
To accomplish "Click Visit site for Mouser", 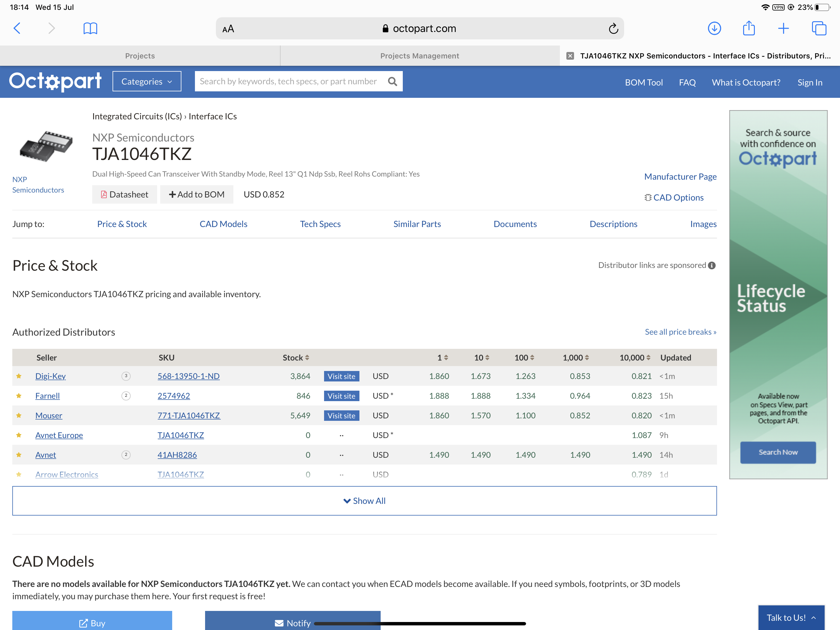I will point(341,415).
